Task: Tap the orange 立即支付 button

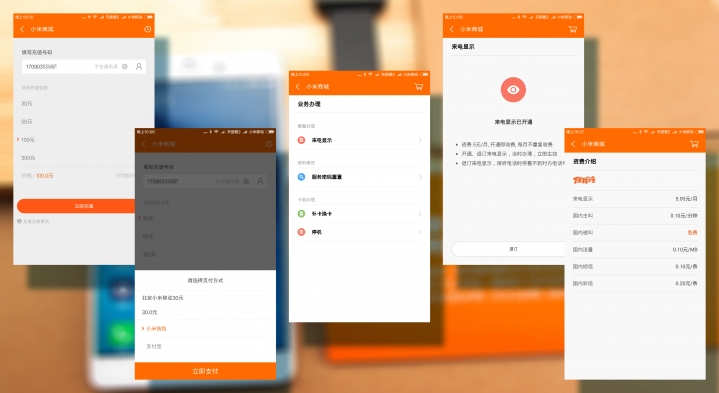Action: pos(205,371)
